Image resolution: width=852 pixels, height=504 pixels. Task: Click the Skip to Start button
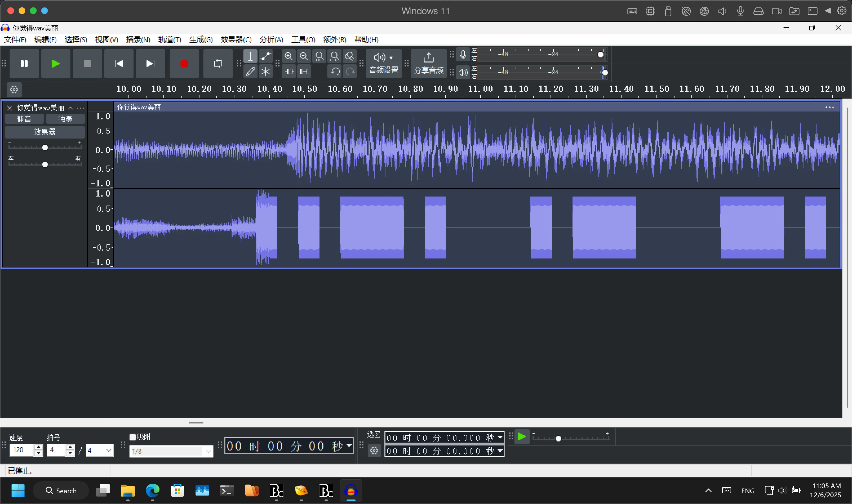pyautogui.click(x=119, y=64)
